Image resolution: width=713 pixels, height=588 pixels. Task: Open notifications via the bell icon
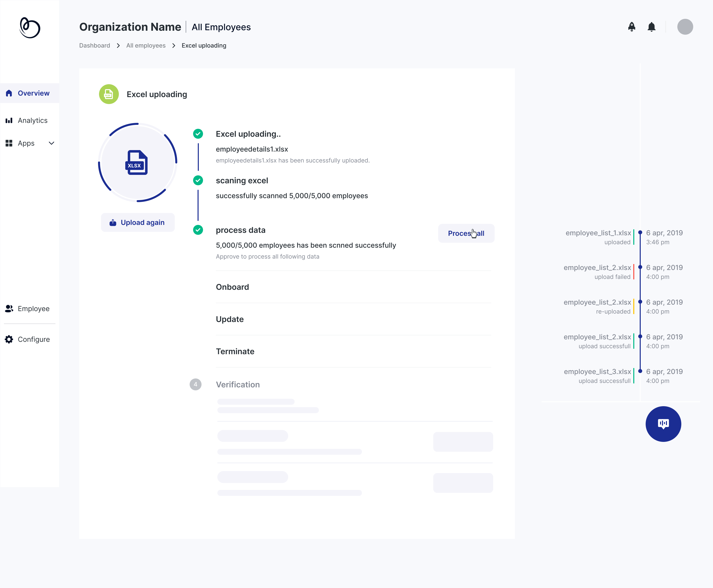(x=652, y=27)
